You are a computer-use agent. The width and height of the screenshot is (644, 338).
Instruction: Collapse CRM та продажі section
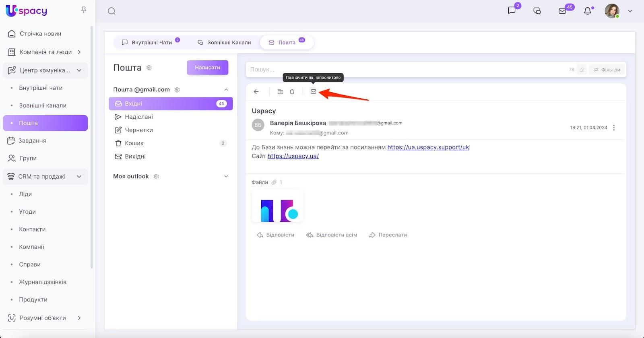pyautogui.click(x=79, y=177)
